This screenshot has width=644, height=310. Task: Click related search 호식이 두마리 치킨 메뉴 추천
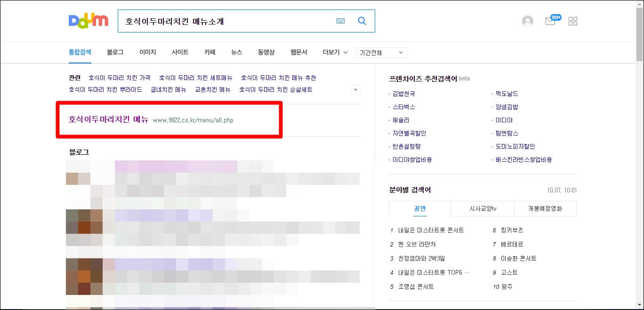(x=278, y=78)
